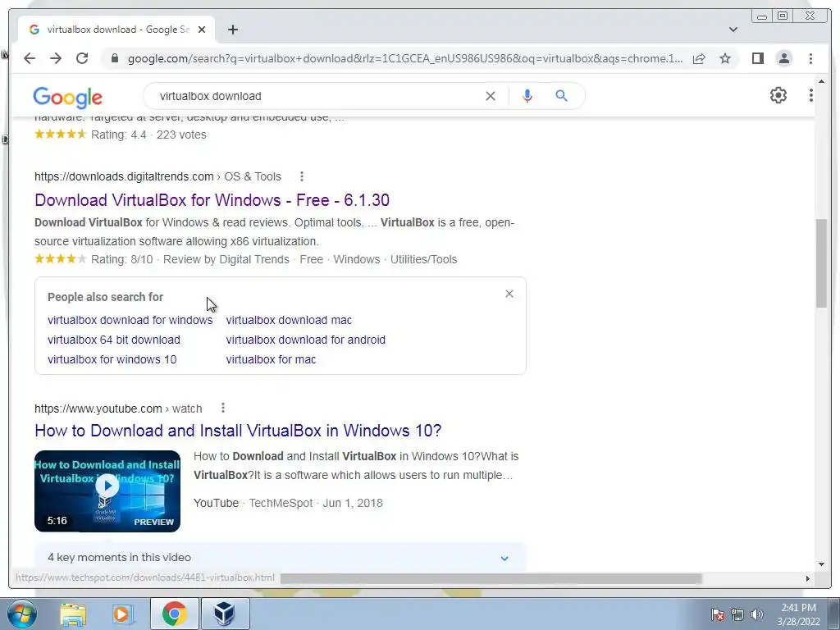Expand 4 key moments in this video
The height and width of the screenshot is (630, 840).
(x=281, y=558)
